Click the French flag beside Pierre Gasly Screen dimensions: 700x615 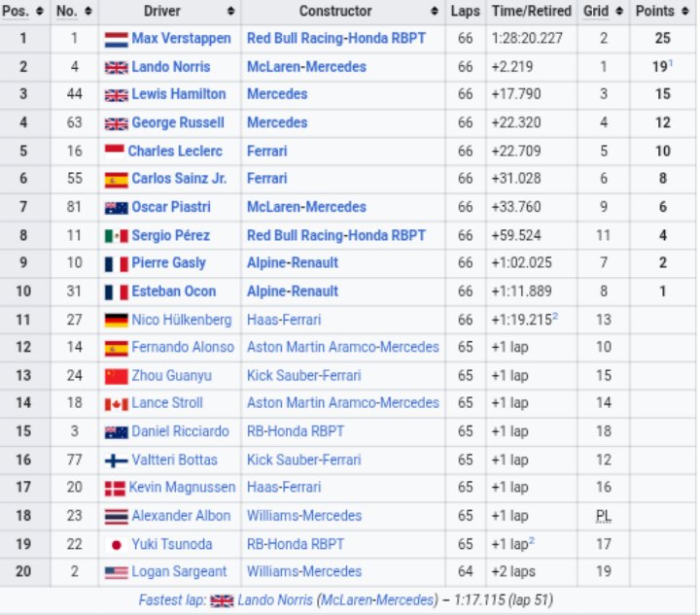pyautogui.click(x=116, y=264)
